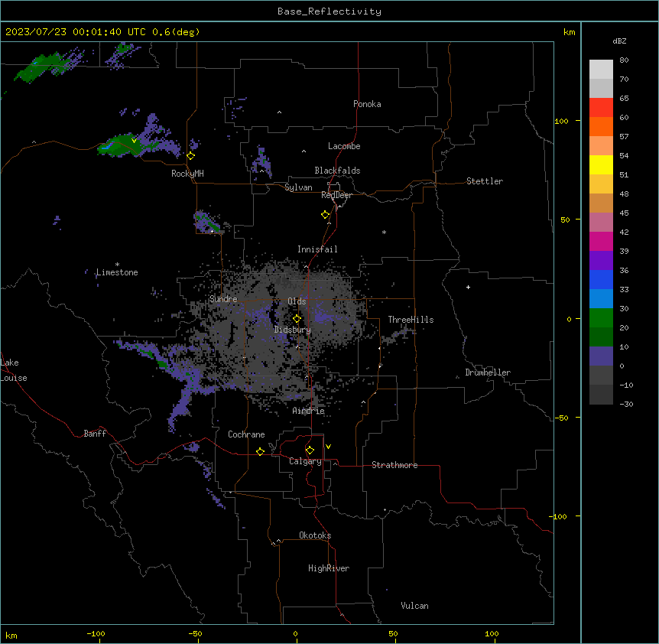
Task: Select the slate purple 0–10 dBZ swatch
Action: coord(601,356)
